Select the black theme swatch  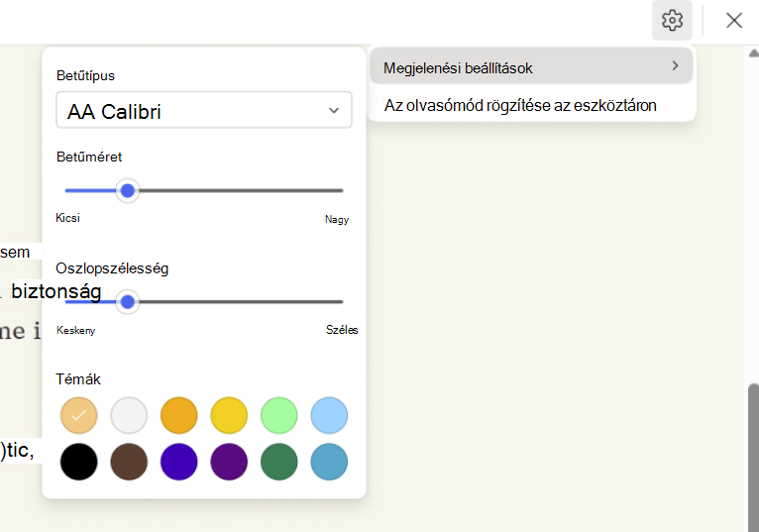click(79, 462)
